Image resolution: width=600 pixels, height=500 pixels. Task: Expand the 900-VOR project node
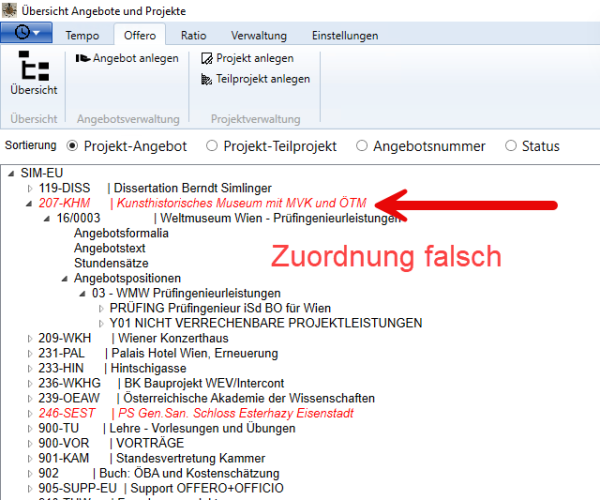pyautogui.click(x=30, y=443)
